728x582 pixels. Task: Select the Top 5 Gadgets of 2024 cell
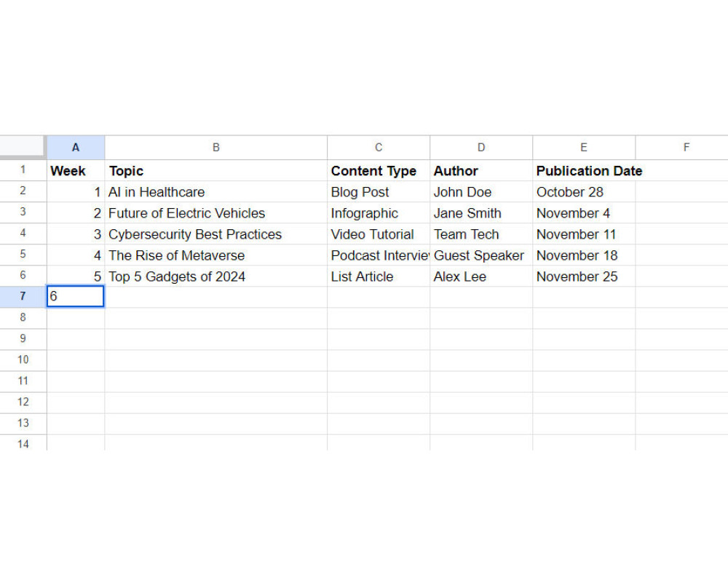[x=216, y=276]
